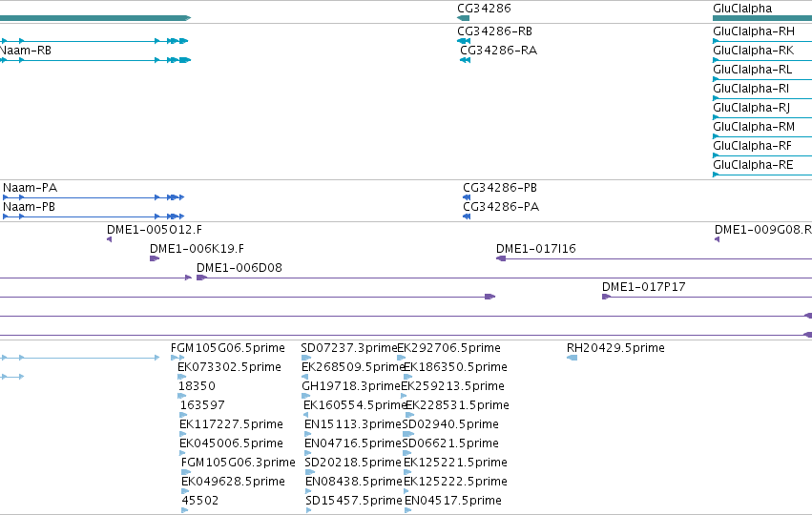This screenshot has height=515, width=812.
Task: Select EST EN04716.5prime
Action: click(x=353, y=443)
